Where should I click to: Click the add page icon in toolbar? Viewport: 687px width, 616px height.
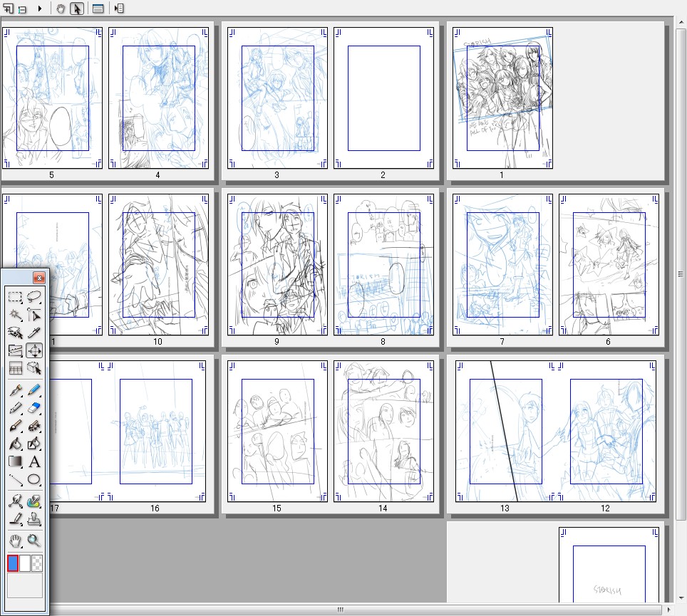pos(8,9)
